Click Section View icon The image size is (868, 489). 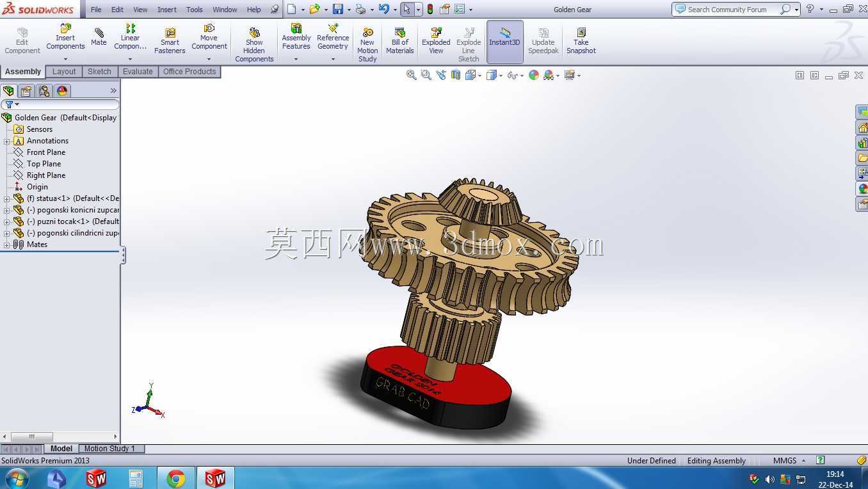(456, 75)
